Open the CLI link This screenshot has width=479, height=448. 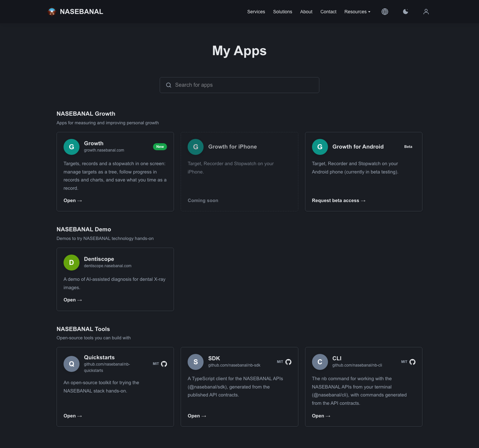pyautogui.click(x=321, y=416)
